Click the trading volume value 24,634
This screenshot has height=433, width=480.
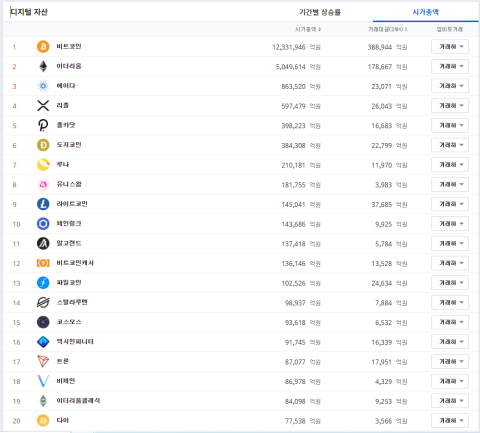(382, 283)
